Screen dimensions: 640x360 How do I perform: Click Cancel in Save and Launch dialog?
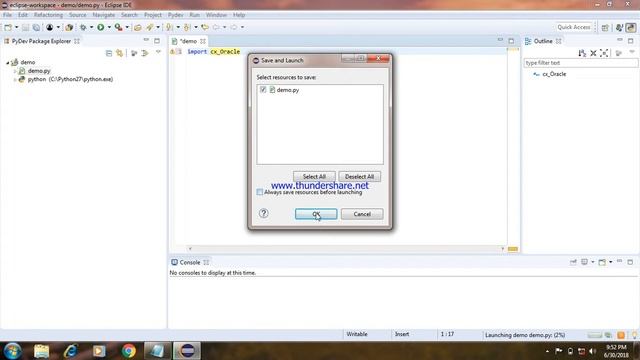(x=362, y=214)
